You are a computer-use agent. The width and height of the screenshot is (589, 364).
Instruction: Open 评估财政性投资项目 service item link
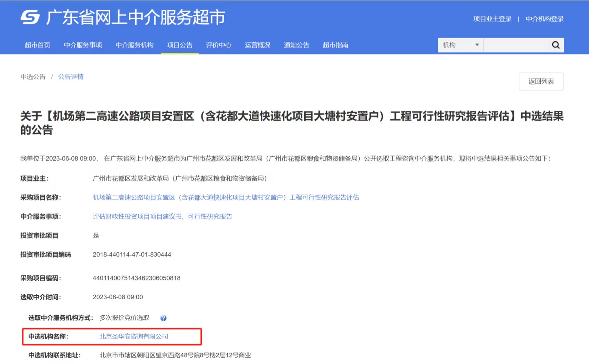162,216
